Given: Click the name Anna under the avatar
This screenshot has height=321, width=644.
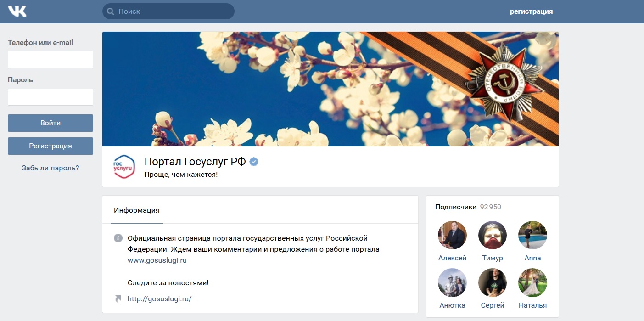Looking at the screenshot, I should (532, 258).
